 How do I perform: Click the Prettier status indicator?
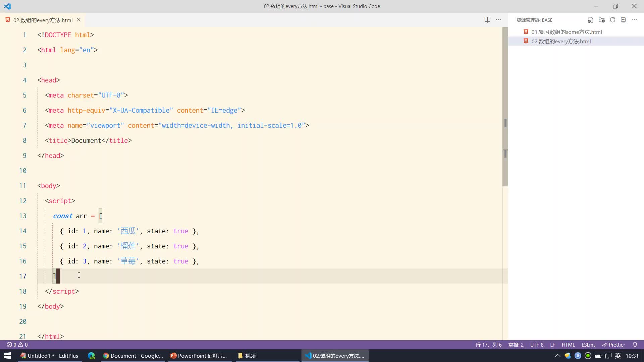click(x=613, y=345)
